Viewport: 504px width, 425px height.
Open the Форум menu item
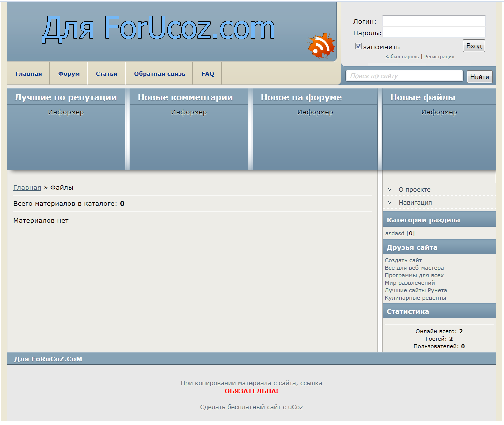[69, 74]
